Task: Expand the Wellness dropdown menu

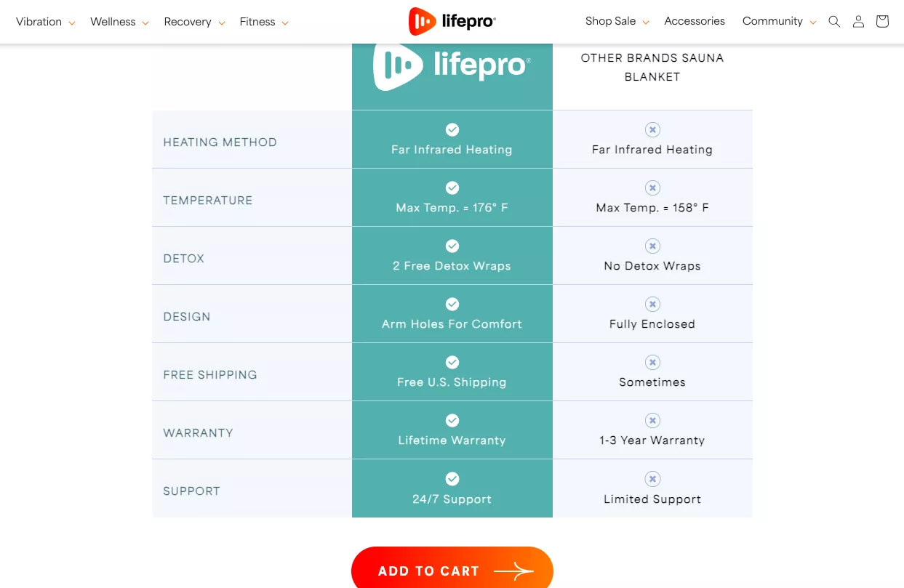Action: (x=119, y=22)
